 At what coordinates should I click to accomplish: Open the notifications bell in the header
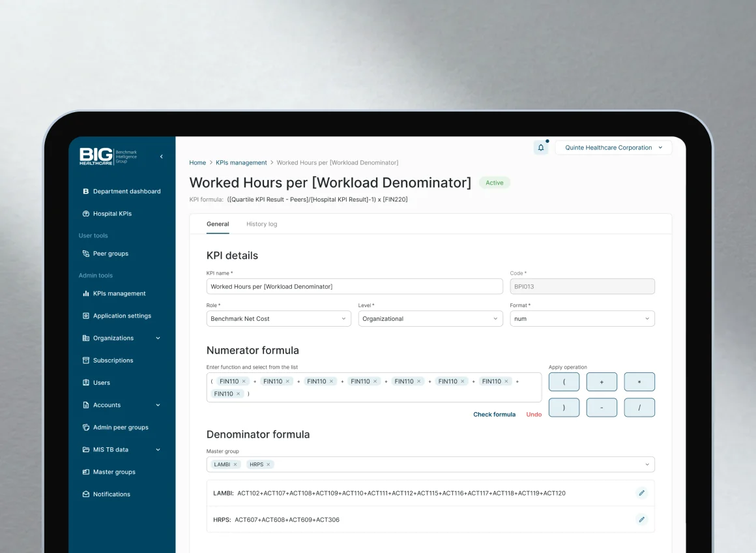(x=541, y=147)
